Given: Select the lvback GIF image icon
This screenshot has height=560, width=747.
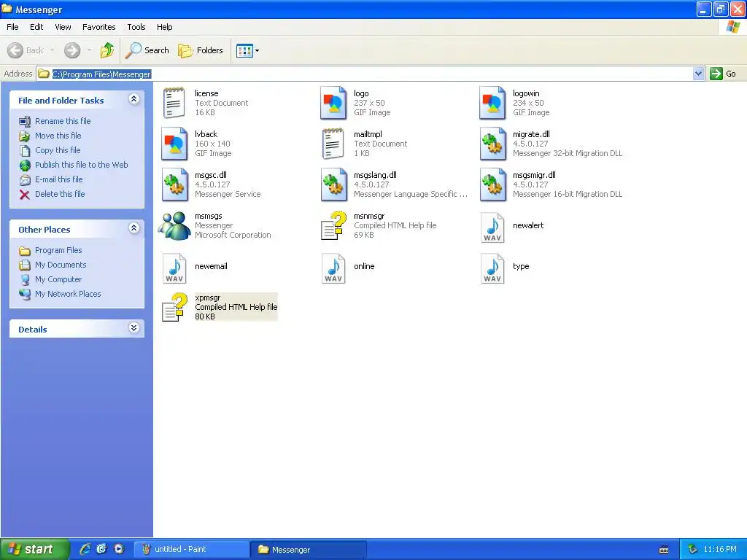Looking at the screenshot, I should [174, 144].
